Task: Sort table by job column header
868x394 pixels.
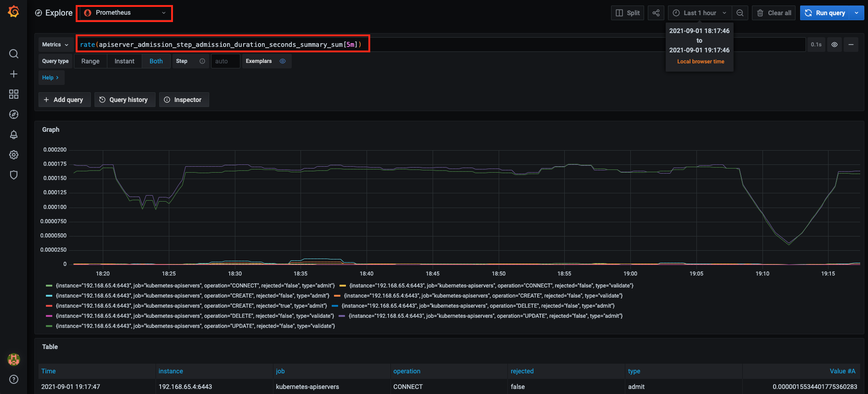Action: pyautogui.click(x=280, y=371)
